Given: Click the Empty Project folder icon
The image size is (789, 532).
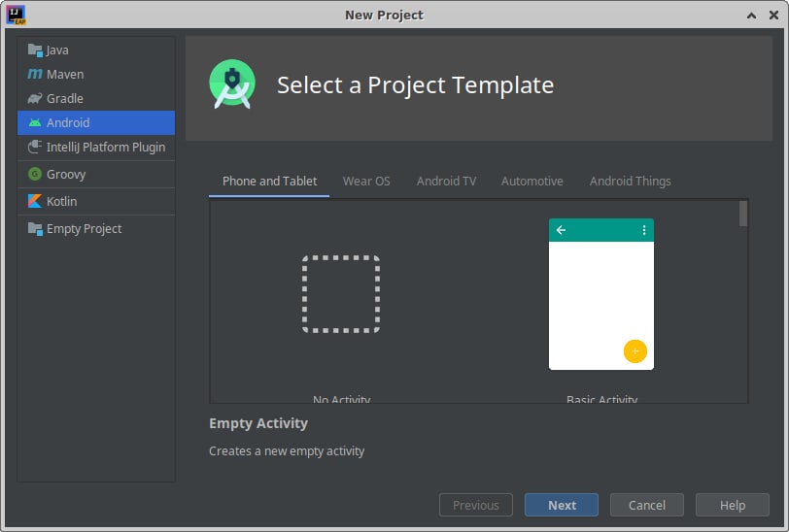Looking at the screenshot, I should point(35,229).
